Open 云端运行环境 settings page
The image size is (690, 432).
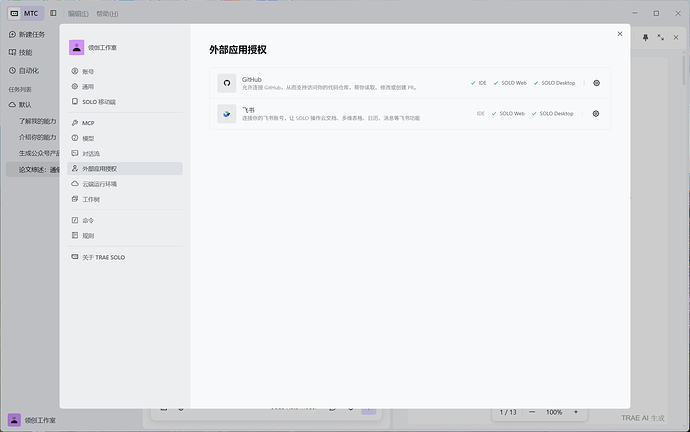(125, 184)
